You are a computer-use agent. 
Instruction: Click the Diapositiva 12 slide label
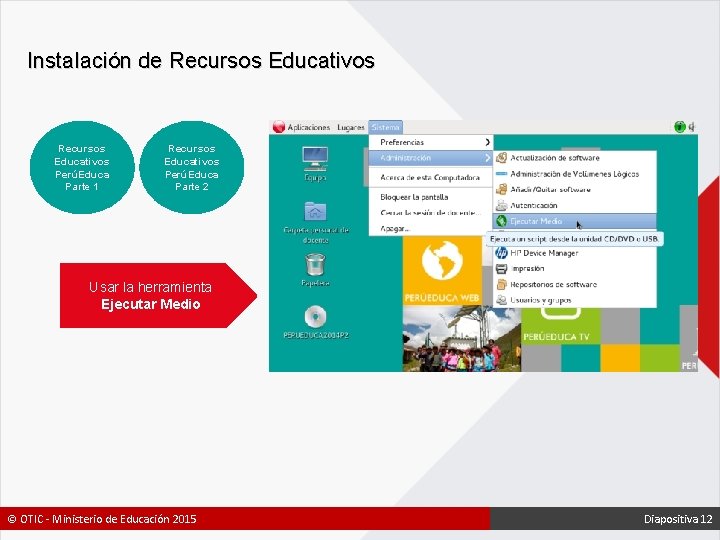point(678,519)
